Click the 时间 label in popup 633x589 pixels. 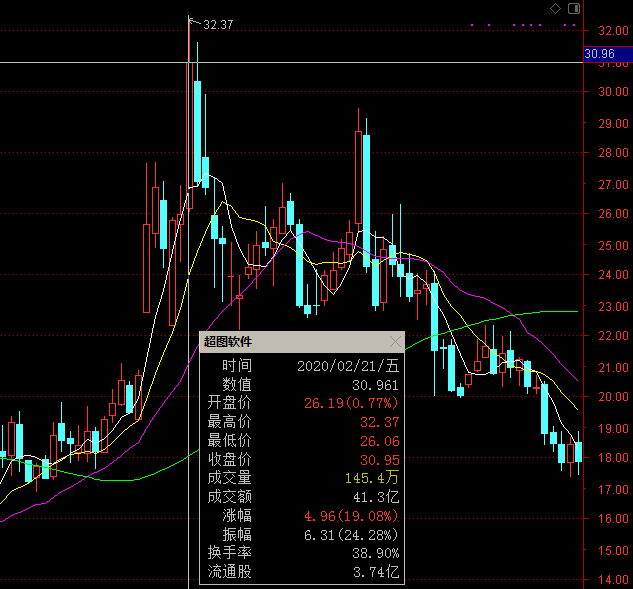click(237, 366)
